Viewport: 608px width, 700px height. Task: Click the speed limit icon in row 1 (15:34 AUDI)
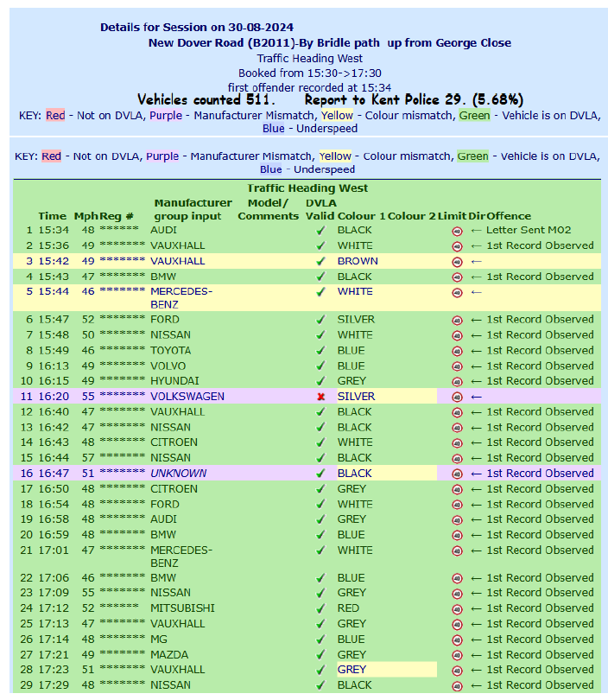[x=457, y=232]
